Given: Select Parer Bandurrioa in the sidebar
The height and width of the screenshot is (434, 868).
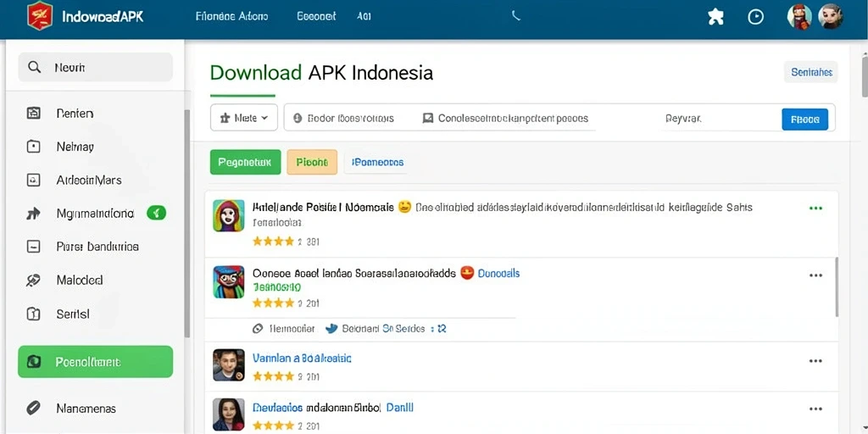Looking at the screenshot, I should tap(97, 247).
